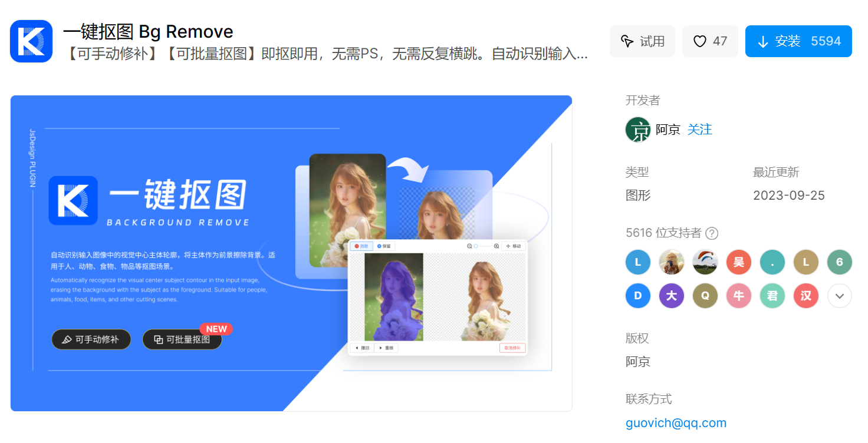Follow the developer via 关注
The height and width of the screenshot is (443, 868).
pyautogui.click(x=700, y=130)
